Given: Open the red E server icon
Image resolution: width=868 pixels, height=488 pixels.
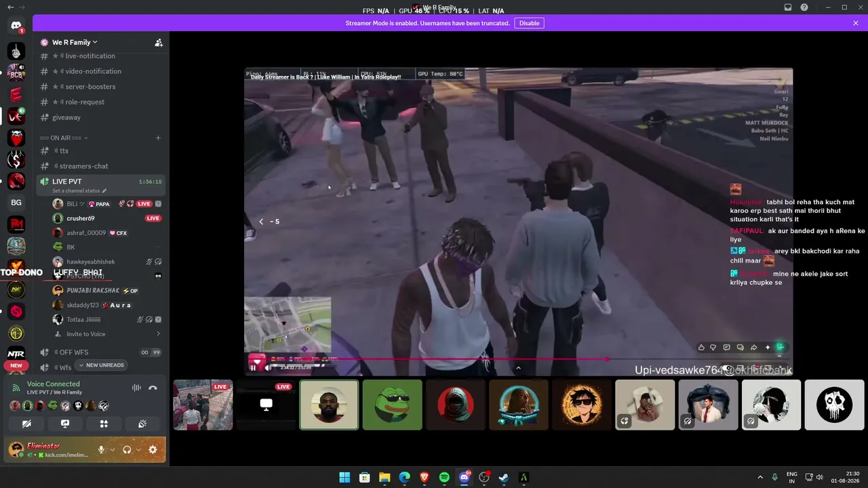Looking at the screenshot, I should [x=16, y=94].
